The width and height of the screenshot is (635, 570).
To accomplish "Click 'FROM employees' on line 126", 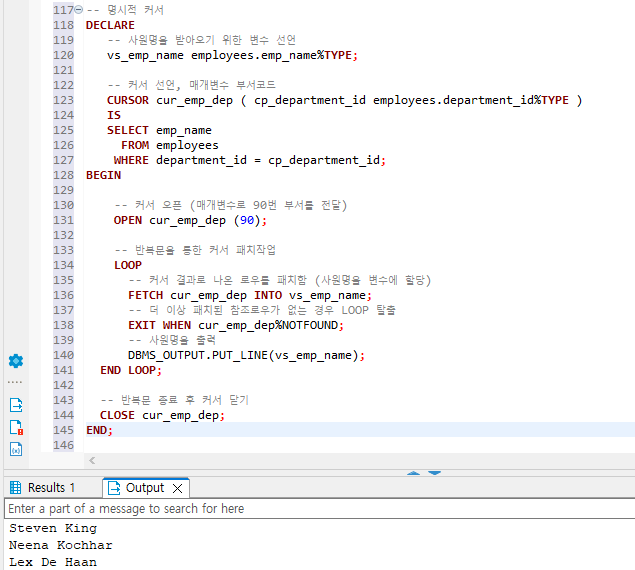I will pos(170,145).
